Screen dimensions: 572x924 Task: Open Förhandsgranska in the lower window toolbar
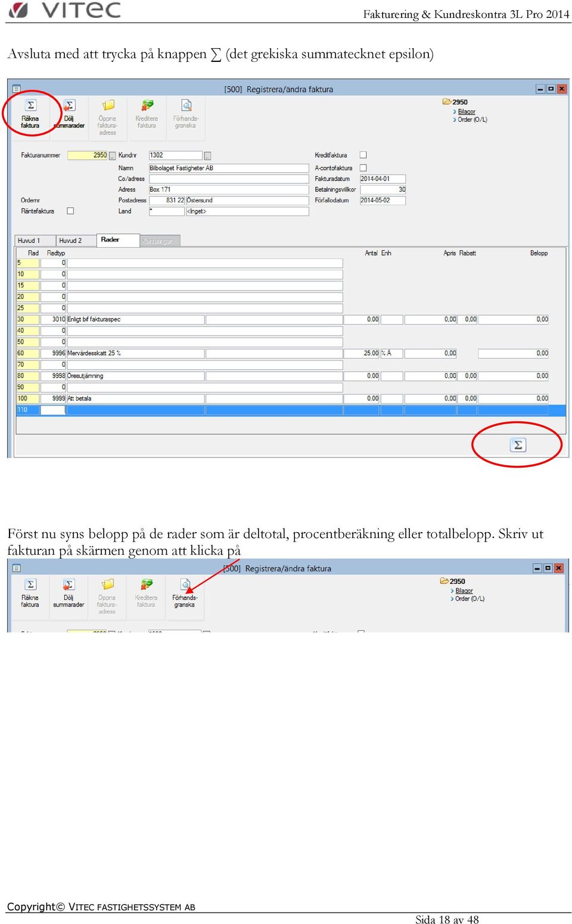185,593
